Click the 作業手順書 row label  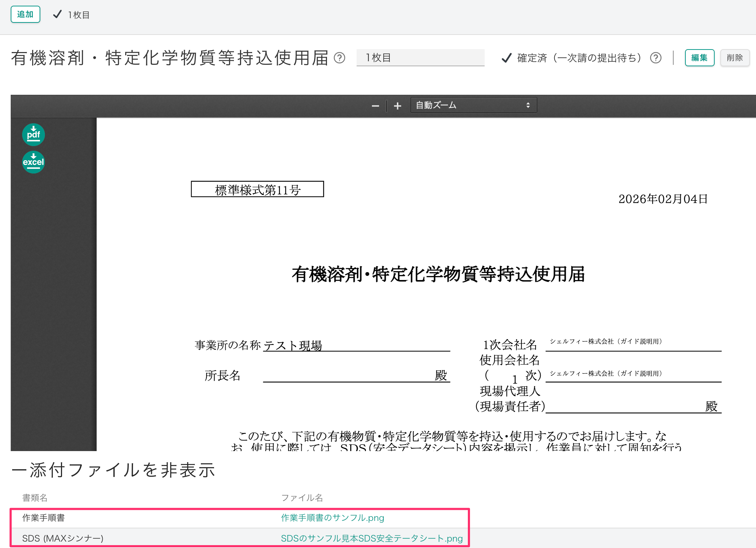(44, 518)
